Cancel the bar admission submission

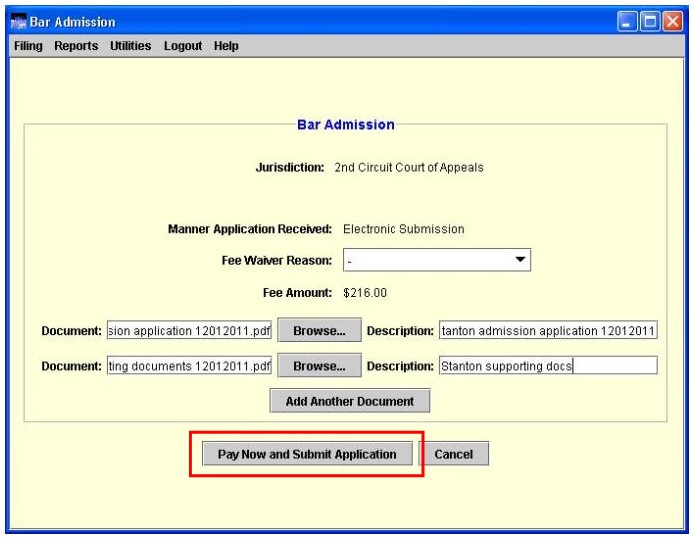(454, 454)
